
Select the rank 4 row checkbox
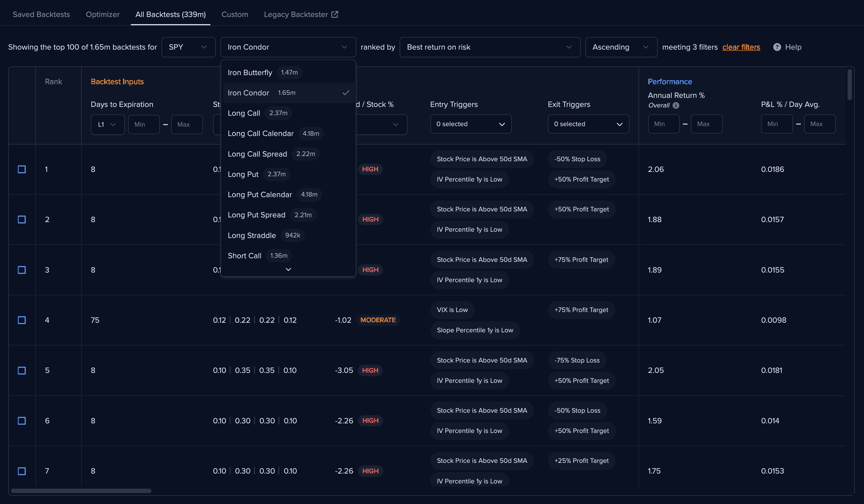tap(22, 320)
